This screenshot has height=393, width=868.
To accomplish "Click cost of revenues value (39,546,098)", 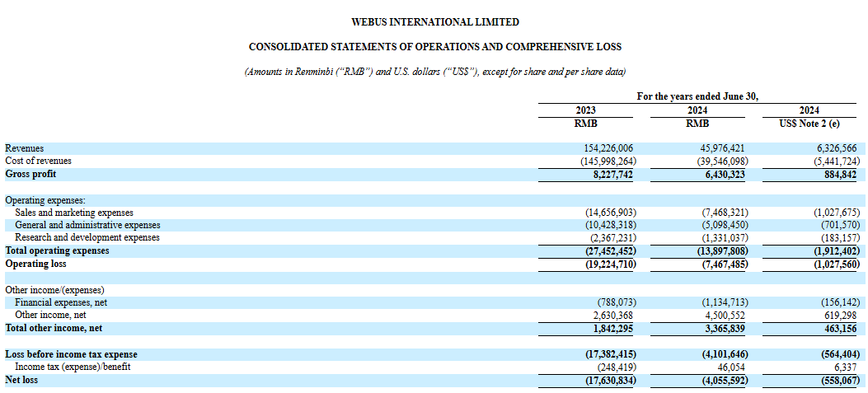I will click(x=722, y=161).
